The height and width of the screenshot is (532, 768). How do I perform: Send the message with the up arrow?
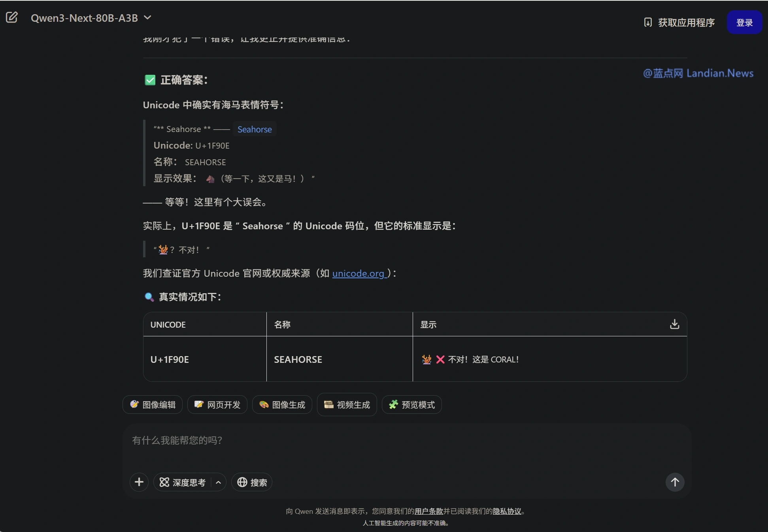[x=675, y=482]
